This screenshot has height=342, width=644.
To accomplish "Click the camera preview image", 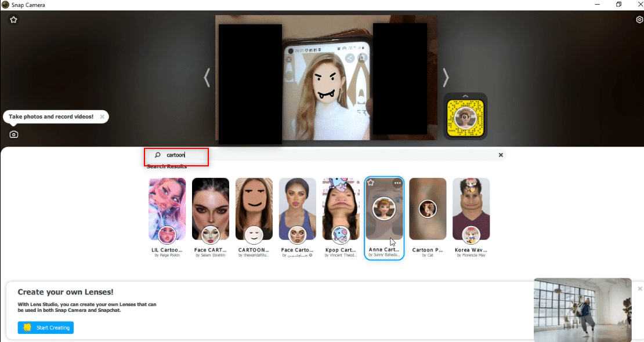I will pos(326,78).
